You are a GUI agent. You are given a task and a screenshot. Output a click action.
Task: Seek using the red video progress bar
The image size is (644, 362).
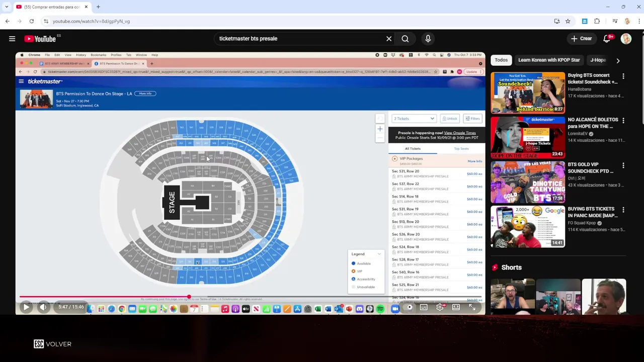click(x=250, y=297)
